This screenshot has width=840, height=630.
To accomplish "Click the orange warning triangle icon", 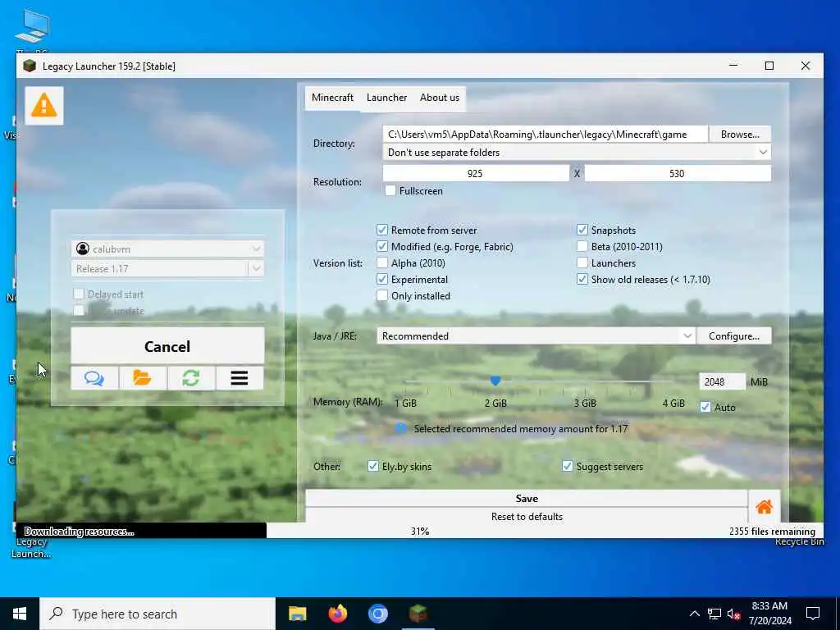I will tap(44, 105).
